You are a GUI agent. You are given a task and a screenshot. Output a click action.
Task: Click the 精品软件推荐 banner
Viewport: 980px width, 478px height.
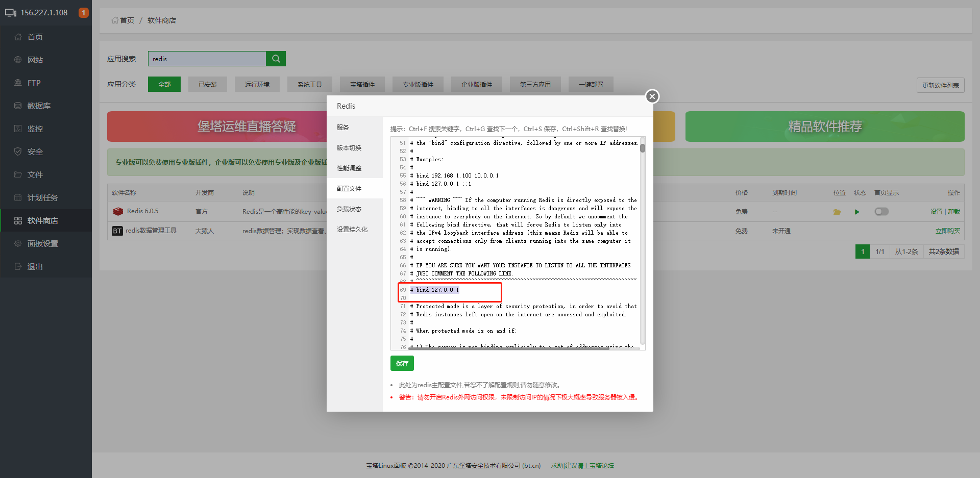click(x=825, y=127)
